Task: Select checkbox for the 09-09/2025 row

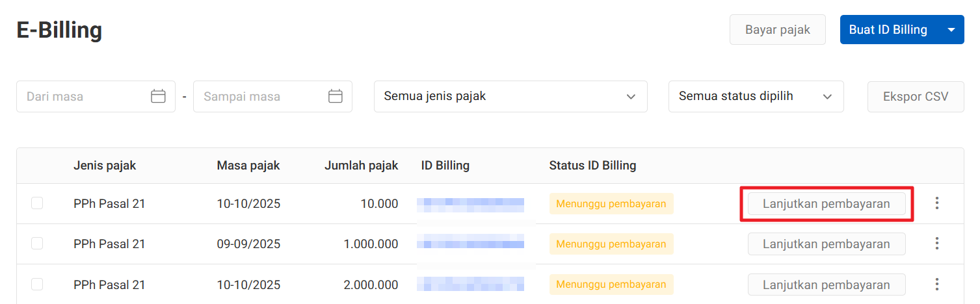Action: [38, 244]
